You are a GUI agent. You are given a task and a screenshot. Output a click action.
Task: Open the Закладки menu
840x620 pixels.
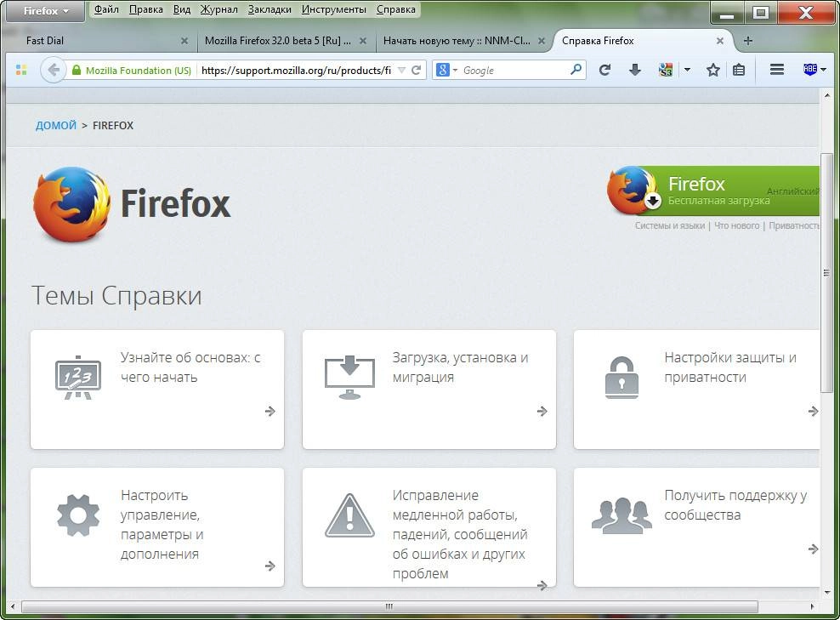(x=270, y=9)
